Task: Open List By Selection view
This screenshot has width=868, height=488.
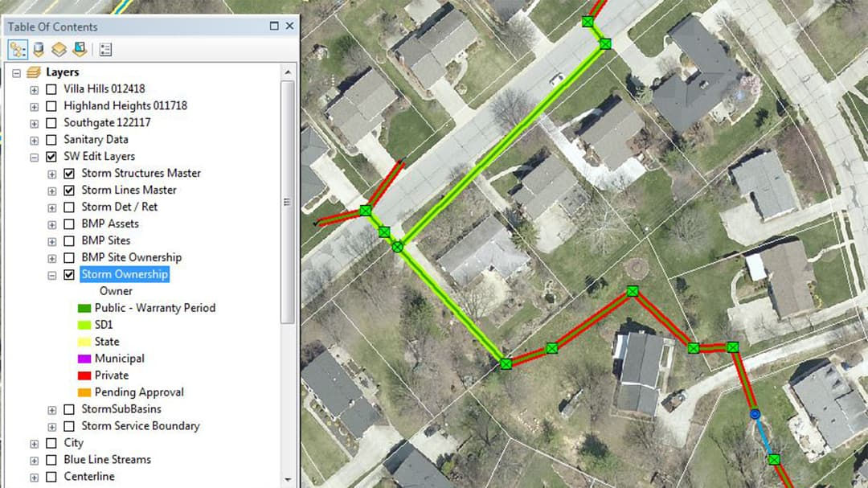Action: [x=78, y=49]
